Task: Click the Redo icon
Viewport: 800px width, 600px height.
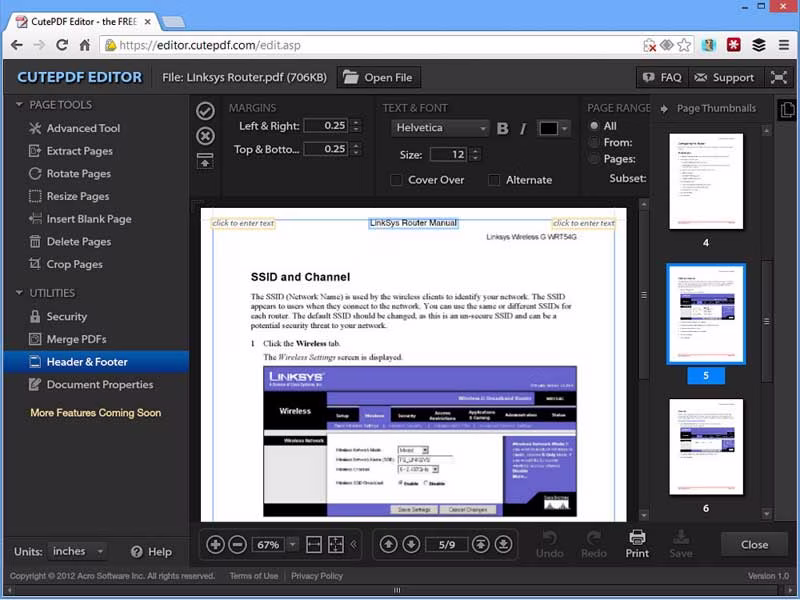Action: pos(593,544)
